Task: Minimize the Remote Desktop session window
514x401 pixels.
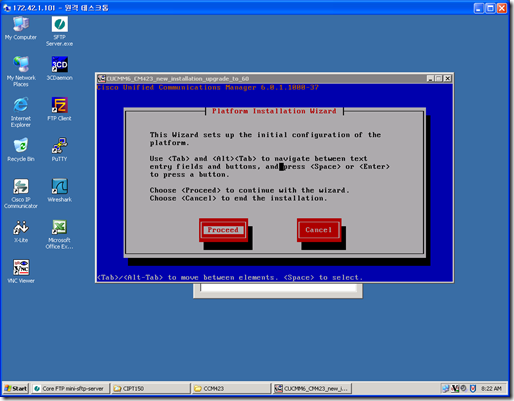Action: [x=479, y=8]
